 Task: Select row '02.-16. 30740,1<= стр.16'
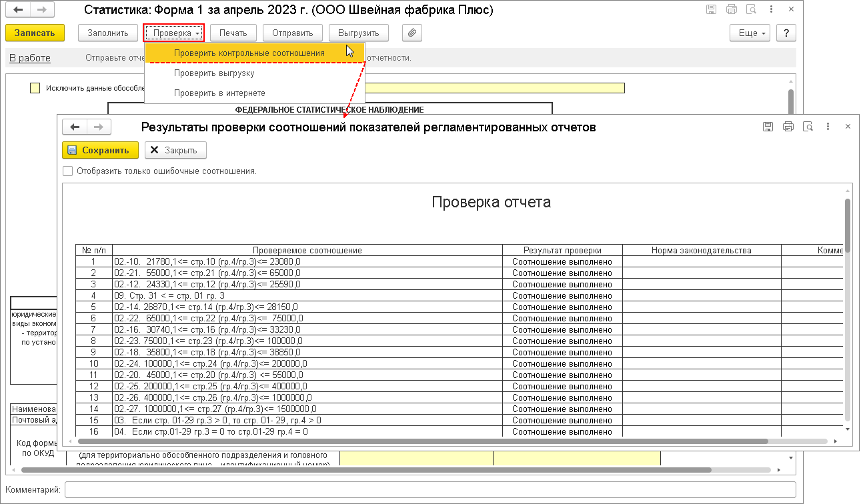(x=307, y=329)
